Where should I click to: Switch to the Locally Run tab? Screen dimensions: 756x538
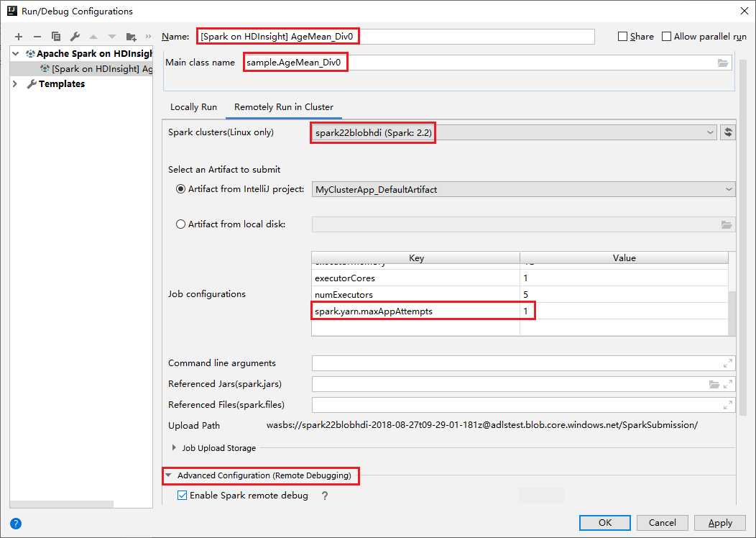pos(193,107)
